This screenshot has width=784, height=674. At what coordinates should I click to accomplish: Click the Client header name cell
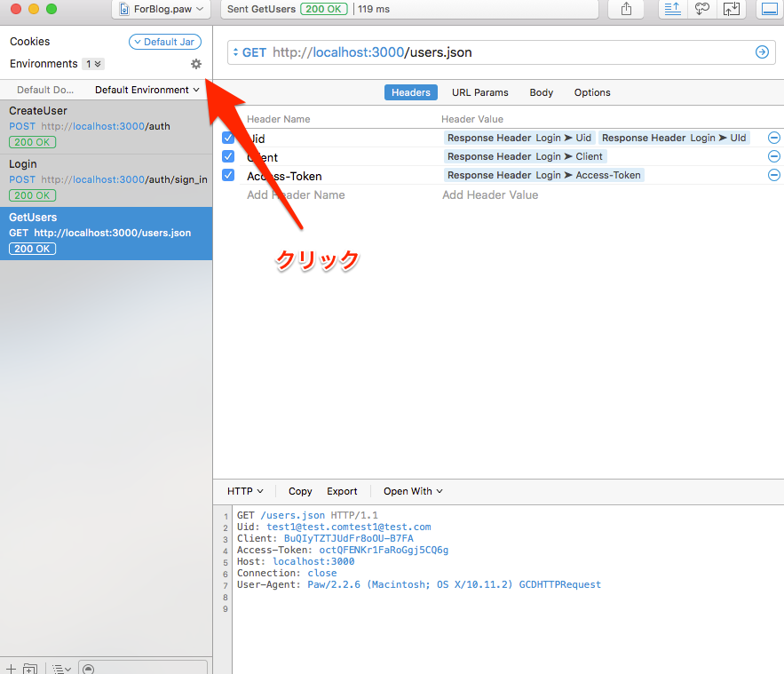point(262,157)
